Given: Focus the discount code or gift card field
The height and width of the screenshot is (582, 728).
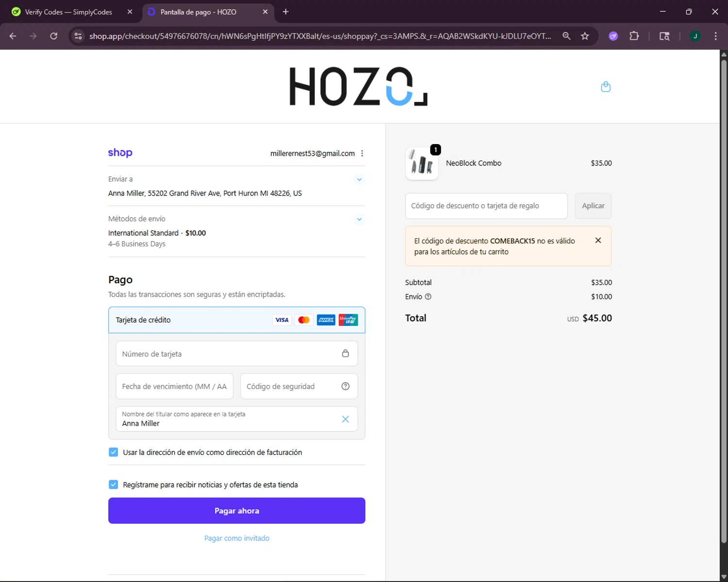Looking at the screenshot, I should [x=486, y=206].
